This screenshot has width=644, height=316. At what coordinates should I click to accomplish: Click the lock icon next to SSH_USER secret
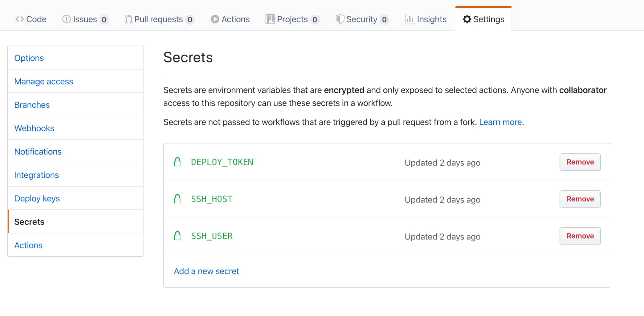click(x=177, y=236)
